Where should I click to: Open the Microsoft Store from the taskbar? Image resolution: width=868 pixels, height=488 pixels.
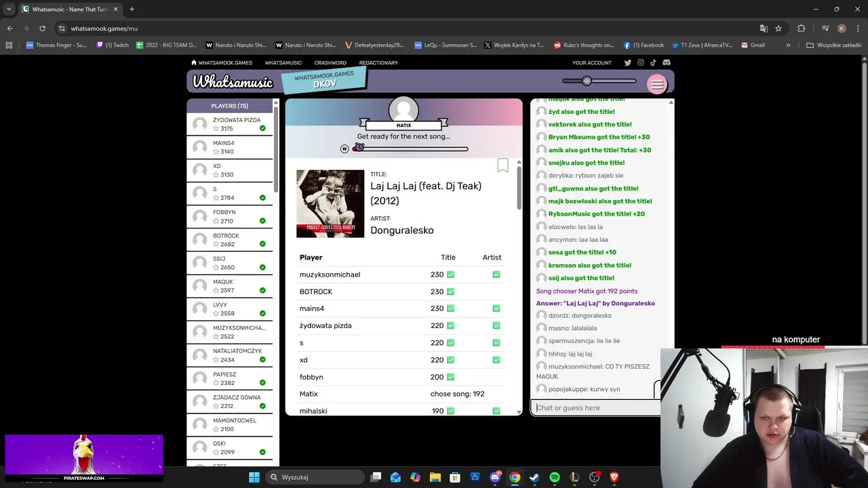click(455, 477)
